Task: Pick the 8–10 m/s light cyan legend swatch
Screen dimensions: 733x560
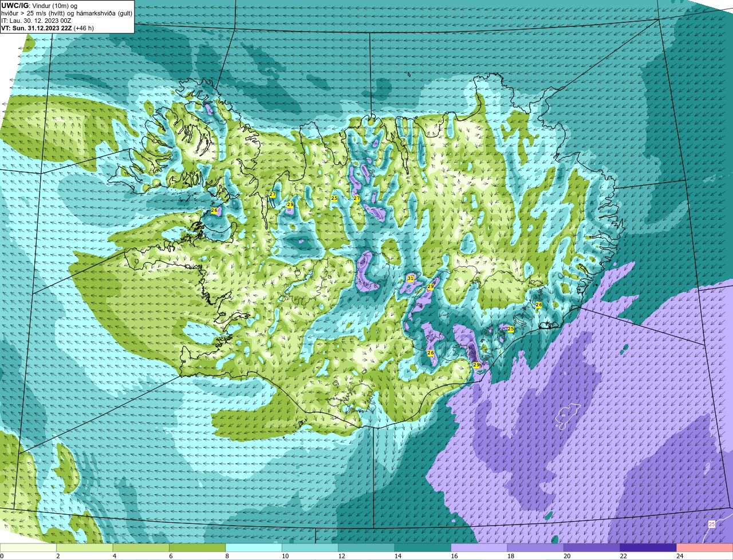Action: coord(254,547)
